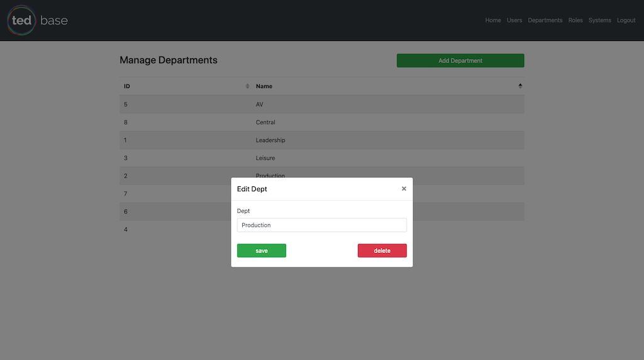644x360 pixels.
Task: Click the red delete button
Action: click(x=382, y=250)
